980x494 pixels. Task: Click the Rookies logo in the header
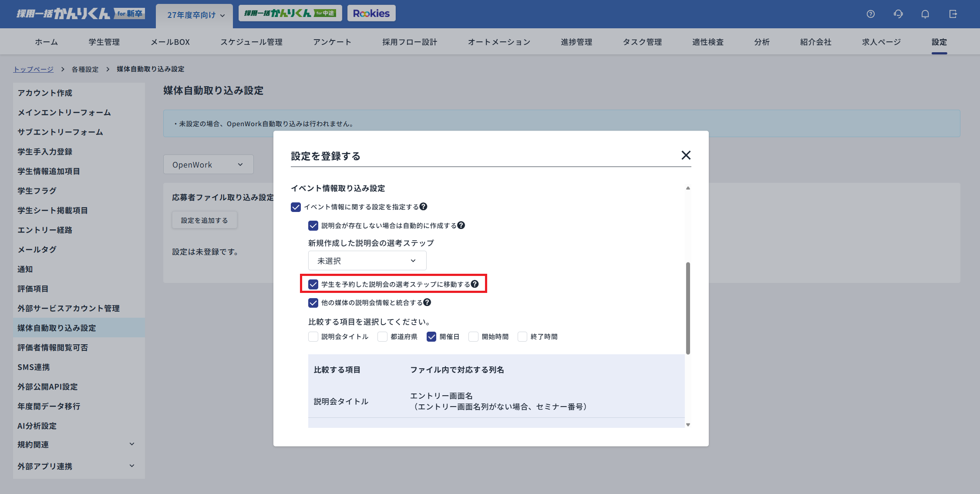(x=371, y=13)
